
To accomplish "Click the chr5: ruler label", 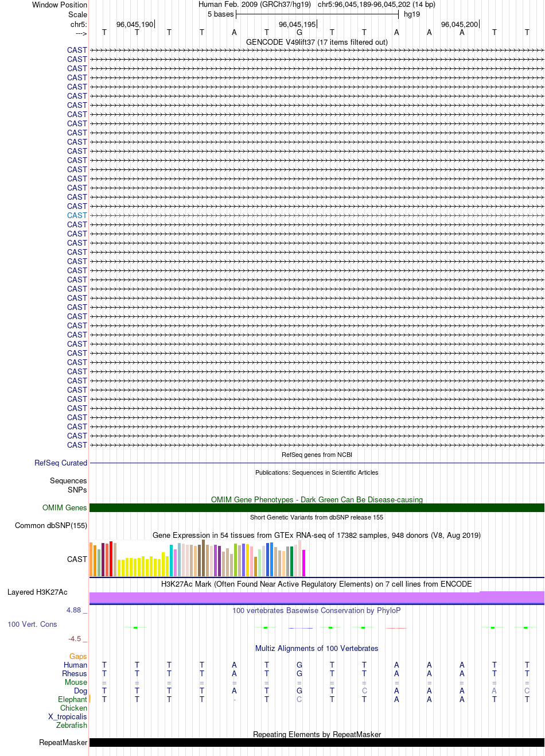I will (x=79, y=24).
